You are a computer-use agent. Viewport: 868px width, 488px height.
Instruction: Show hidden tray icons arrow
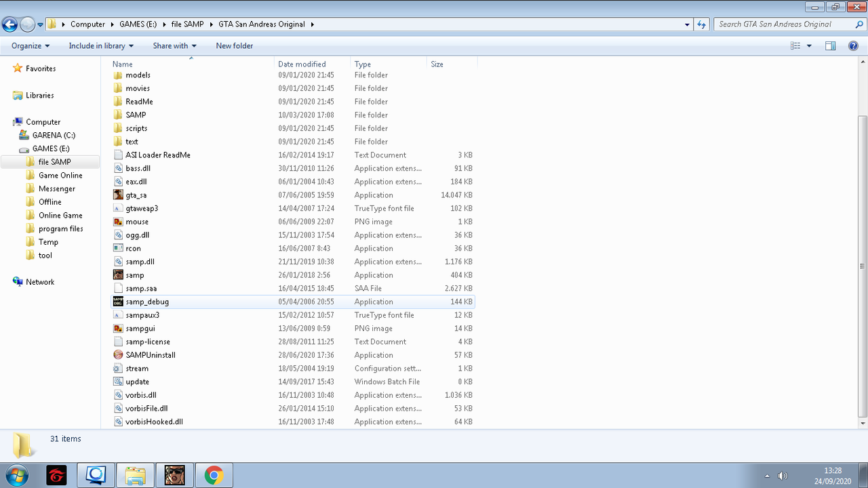tap(767, 476)
